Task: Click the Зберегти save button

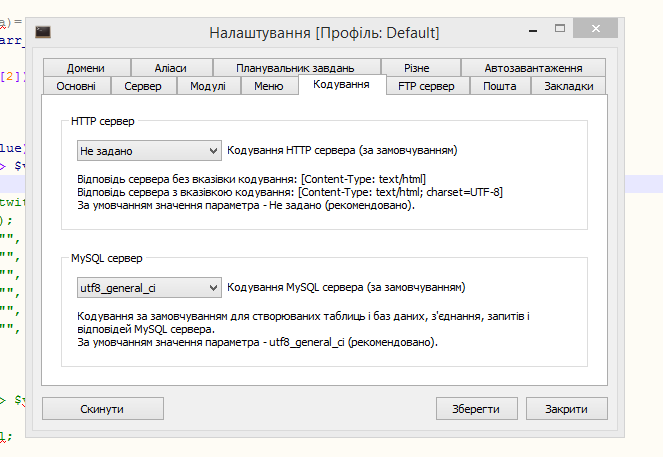Action: tap(477, 409)
